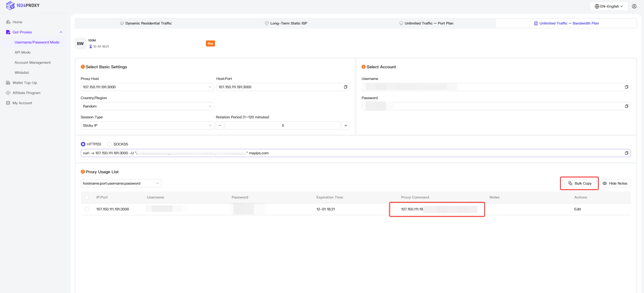Open Dynamic Residential Traffic tab
The width and height of the screenshot is (644, 293).
tap(146, 23)
